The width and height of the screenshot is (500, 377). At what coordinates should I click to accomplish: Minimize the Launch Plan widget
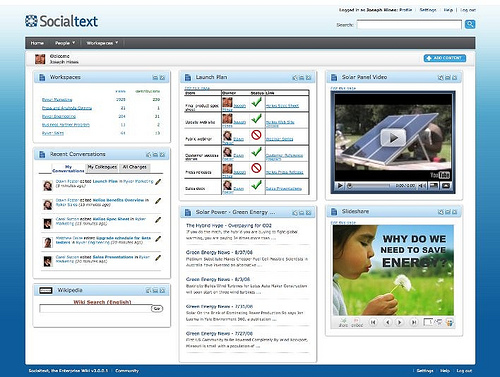pos(301,78)
